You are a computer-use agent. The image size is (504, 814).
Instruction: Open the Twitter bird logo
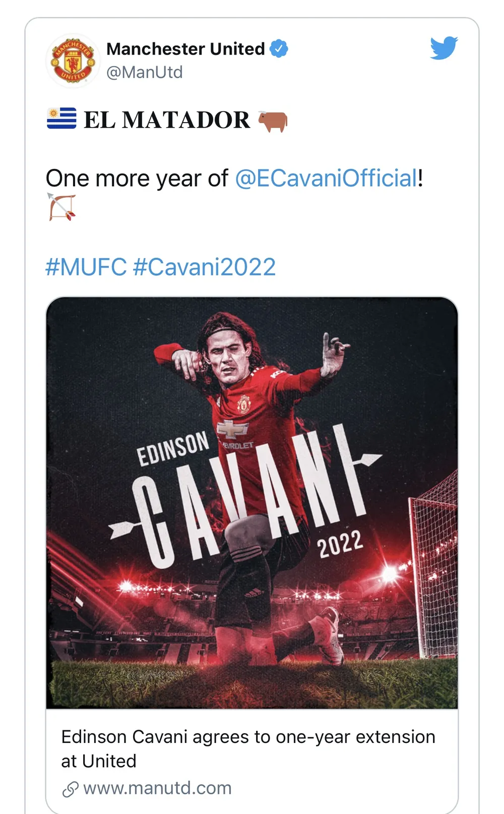click(x=444, y=48)
